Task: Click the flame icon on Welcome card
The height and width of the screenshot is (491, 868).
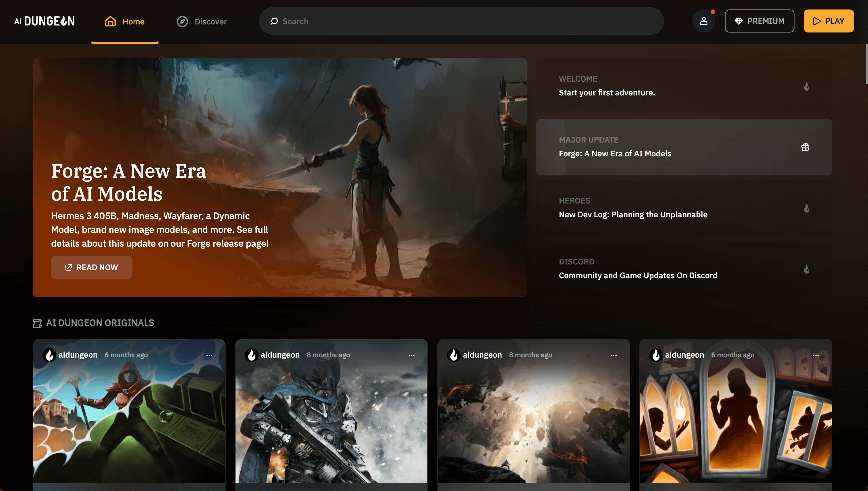Action: point(806,86)
